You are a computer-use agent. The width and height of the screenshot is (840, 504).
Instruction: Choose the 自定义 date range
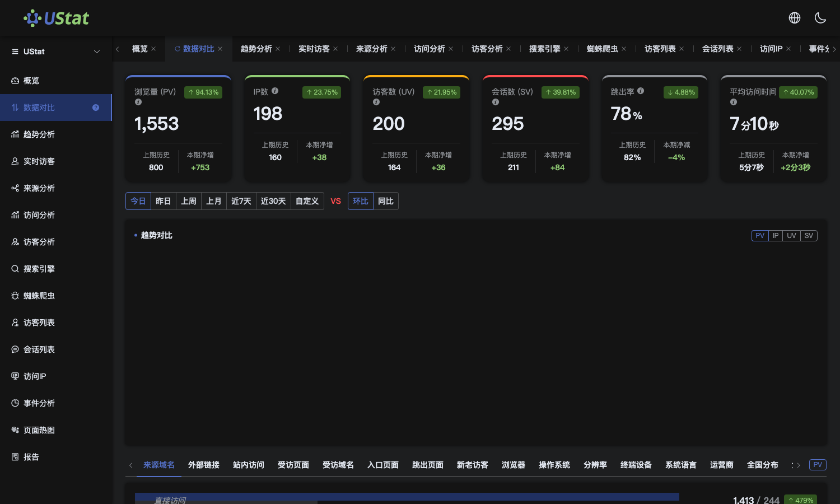[307, 201]
